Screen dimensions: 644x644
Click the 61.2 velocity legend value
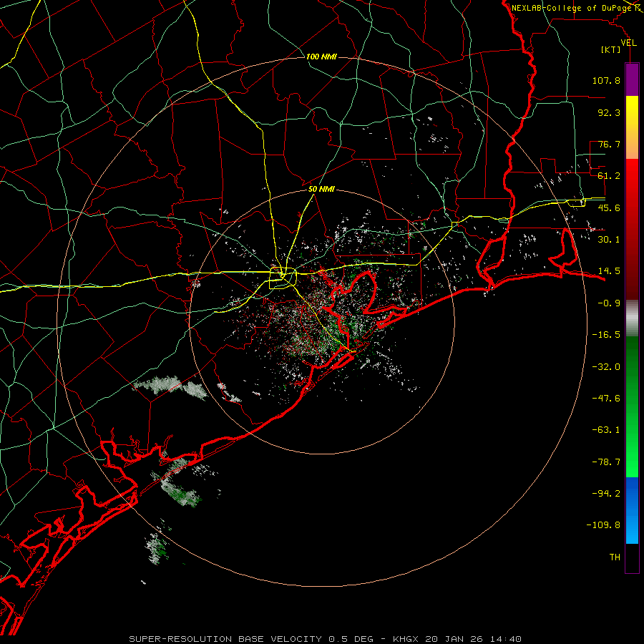[609, 176]
